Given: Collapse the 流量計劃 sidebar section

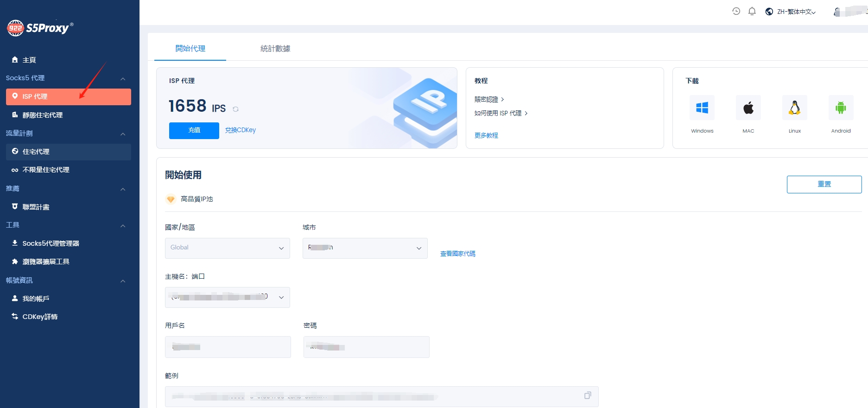Looking at the screenshot, I should click(123, 134).
